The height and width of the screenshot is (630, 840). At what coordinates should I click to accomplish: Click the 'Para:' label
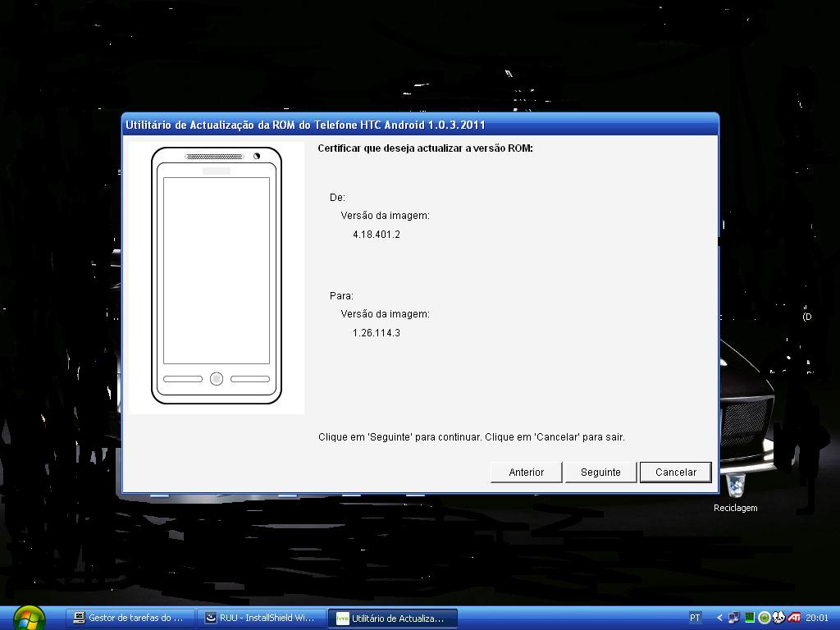341,295
